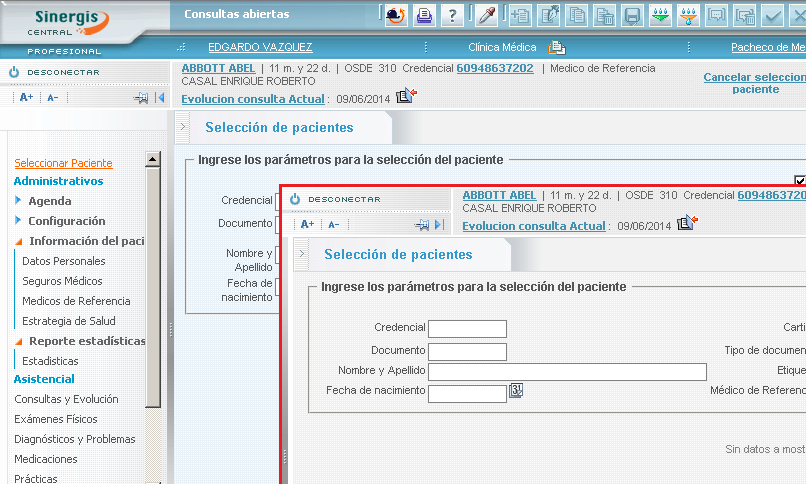
Task: Click the printer icon in top toolbar
Action: point(424,15)
